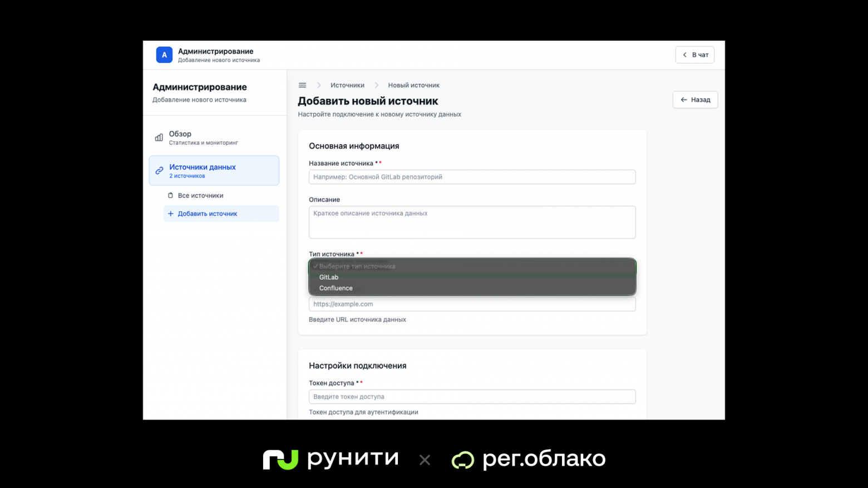The image size is (868, 488).
Task: Click the plus icon beside Добавить источник
Action: point(171,213)
